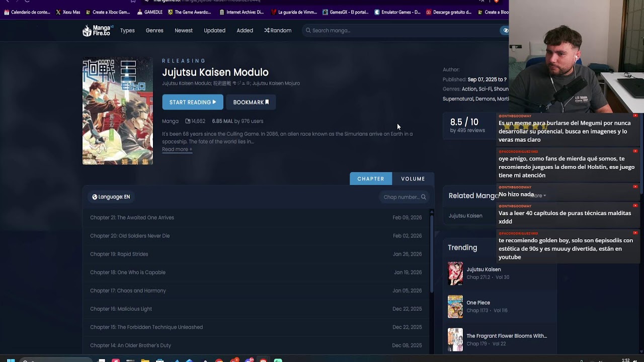This screenshot has height=362, width=644.
Task: Open Chapter 20: Old Soldiers Never Die
Action: [256, 236]
